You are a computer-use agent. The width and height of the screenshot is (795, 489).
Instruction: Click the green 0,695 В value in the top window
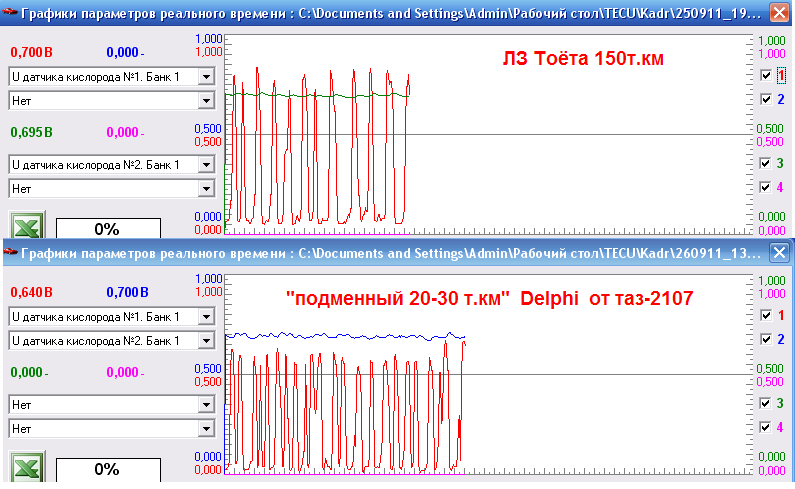pos(31,132)
